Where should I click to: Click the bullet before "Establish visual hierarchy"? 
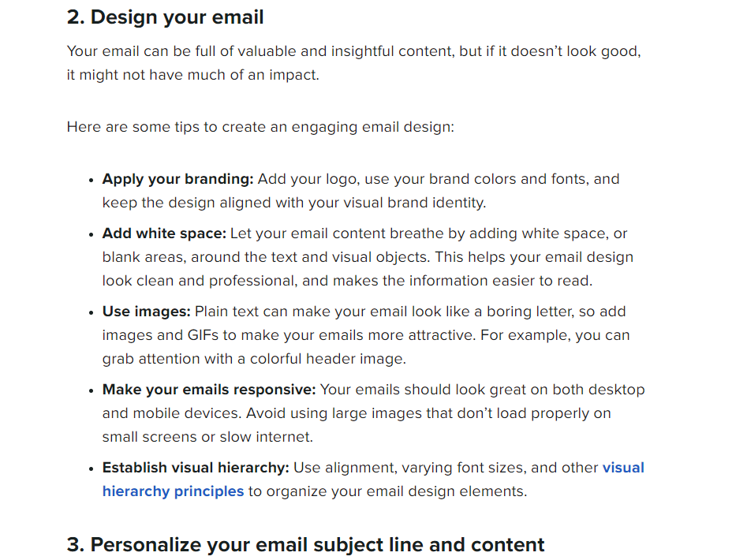(x=92, y=469)
